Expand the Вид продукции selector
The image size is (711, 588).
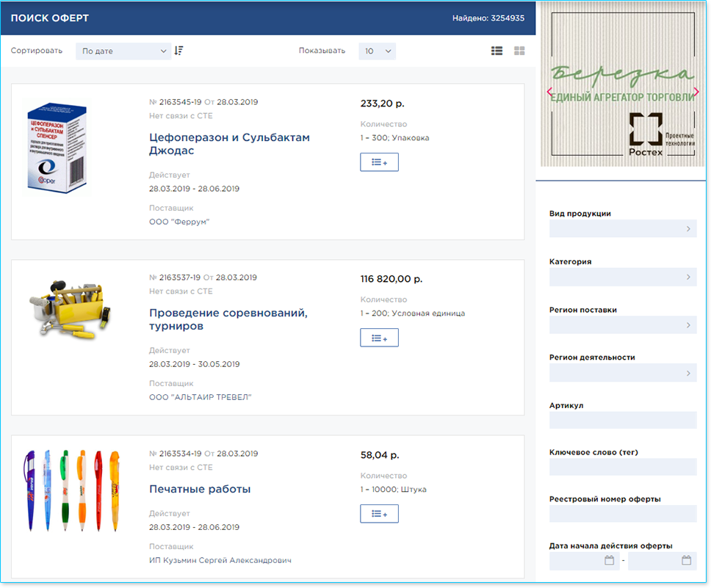coord(623,228)
